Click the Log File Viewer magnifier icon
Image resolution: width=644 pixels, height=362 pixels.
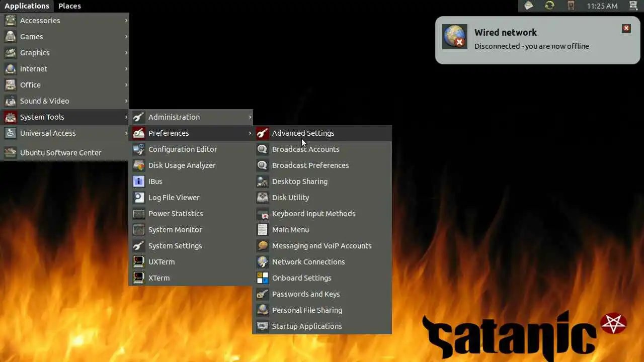pyautogui.click(x=139, y=198)
